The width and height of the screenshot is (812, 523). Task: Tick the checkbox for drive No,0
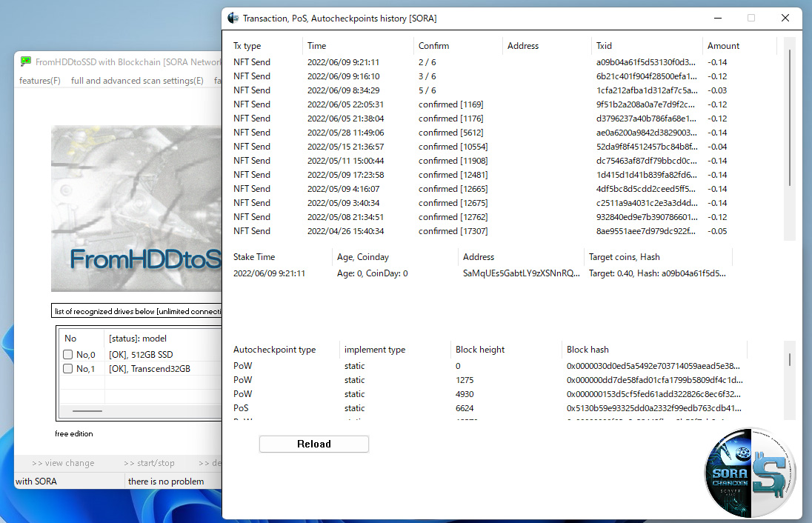click(x=68, y=355)
